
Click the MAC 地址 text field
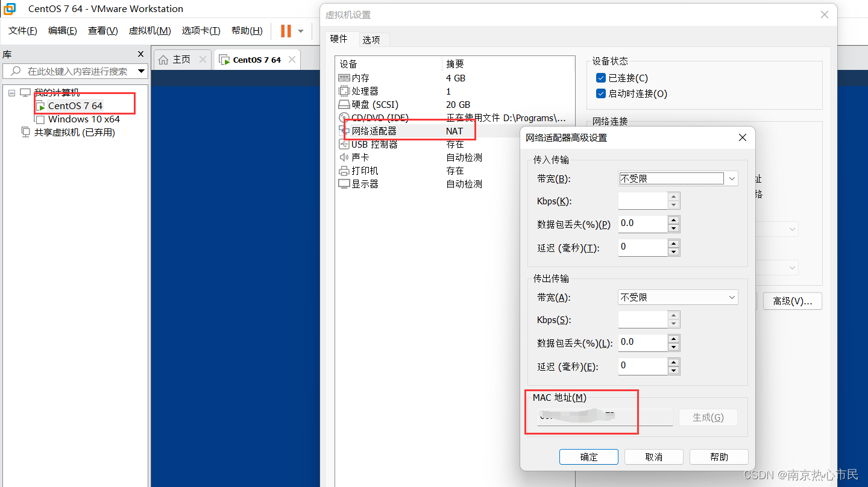click(x=605, y=417)
